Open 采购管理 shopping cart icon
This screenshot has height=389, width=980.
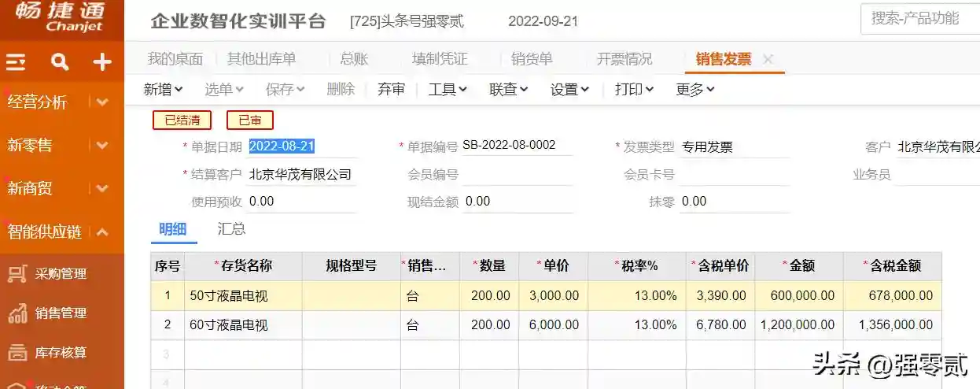(17, 274)
